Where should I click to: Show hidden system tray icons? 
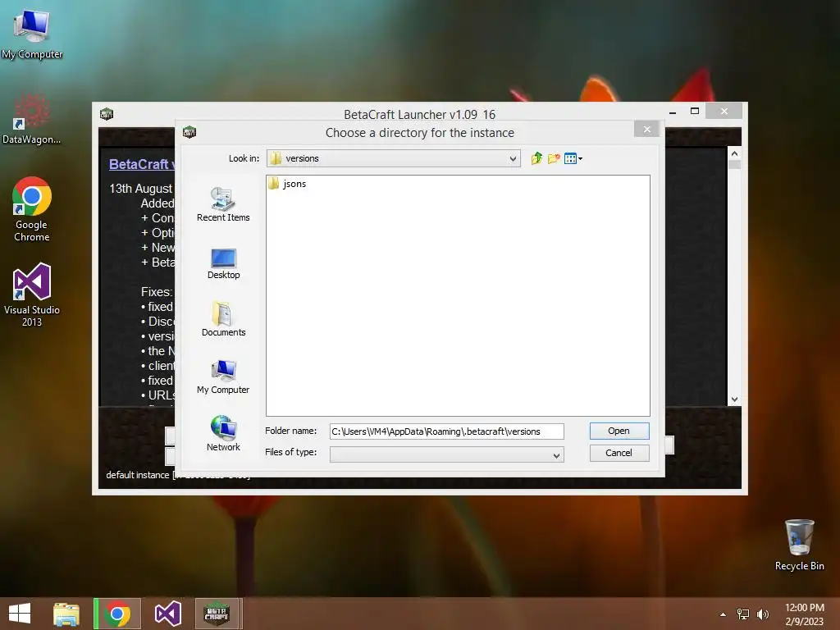coord(723,614)
